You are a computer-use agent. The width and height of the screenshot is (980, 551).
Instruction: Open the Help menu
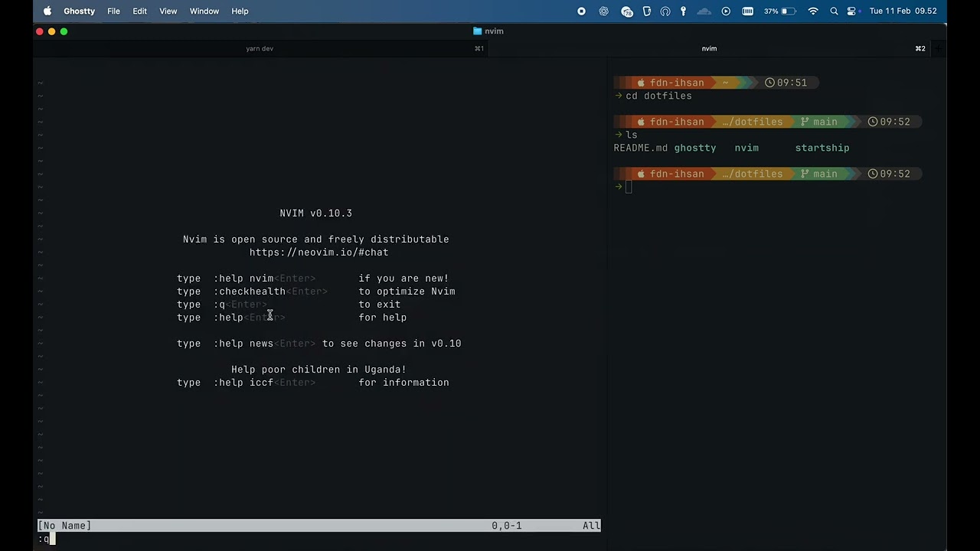pyautogui.click(x=240, y=11)
